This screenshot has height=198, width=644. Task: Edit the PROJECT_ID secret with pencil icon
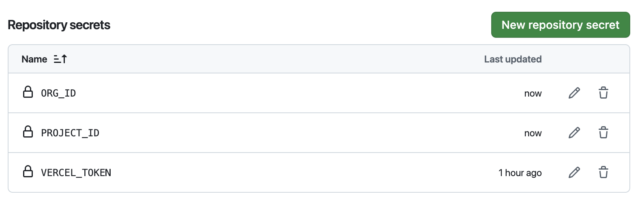(x=574, y=133)
